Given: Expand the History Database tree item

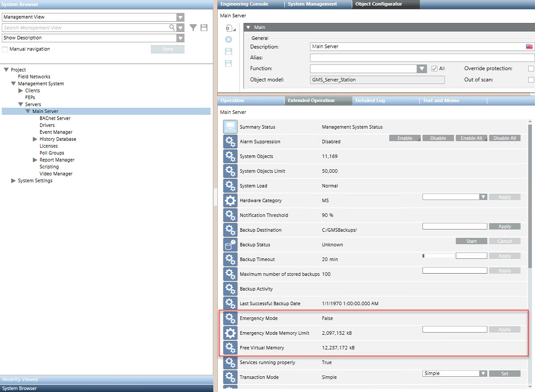Looking at the screenshot, I should (x=35, y=139).
